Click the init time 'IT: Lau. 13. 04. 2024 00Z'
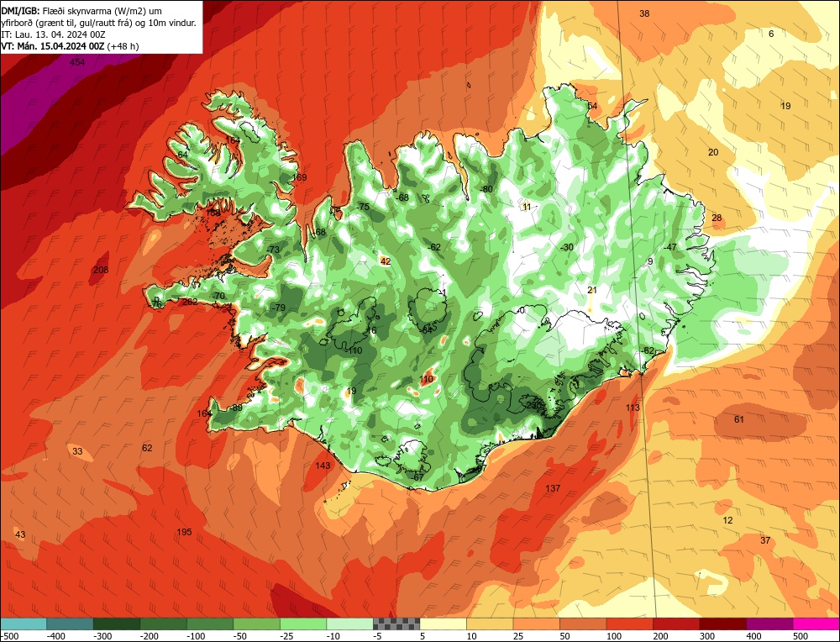840x642 pixels. click(x=54, y=34)
